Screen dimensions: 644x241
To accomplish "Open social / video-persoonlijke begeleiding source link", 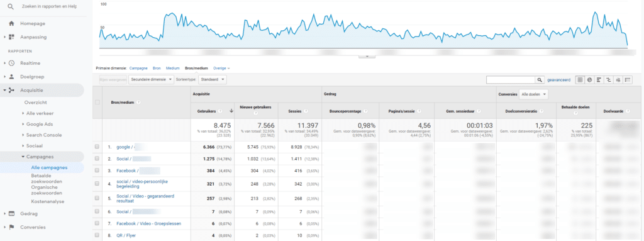I will (142, 184).
